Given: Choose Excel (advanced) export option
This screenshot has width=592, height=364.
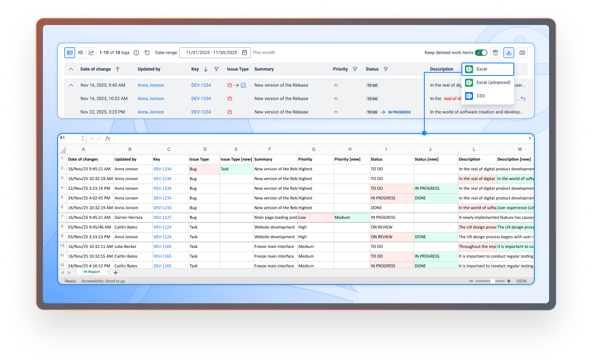Looking at the screenshot, I should pyautogui.click(x=488, y=83).
